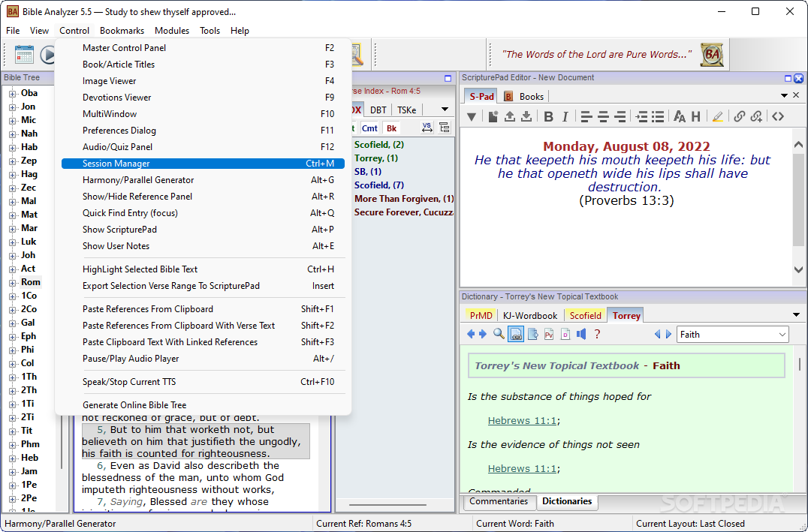Screen dimensions: 808x532
Task: Select Session Manager menu entry
Action: click(203, 164)
